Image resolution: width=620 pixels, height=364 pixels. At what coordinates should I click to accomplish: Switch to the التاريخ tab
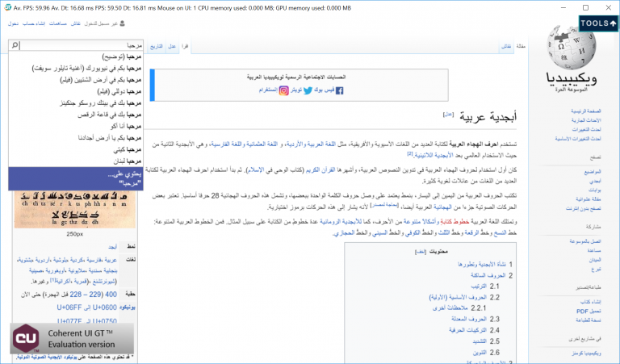click(x=155, y=47)
